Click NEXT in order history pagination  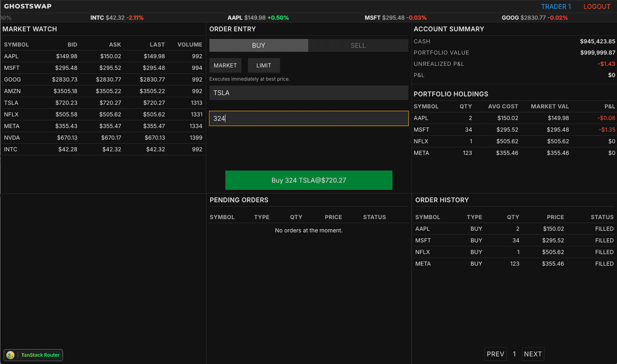pyautogui.click(x=532, y=354)
